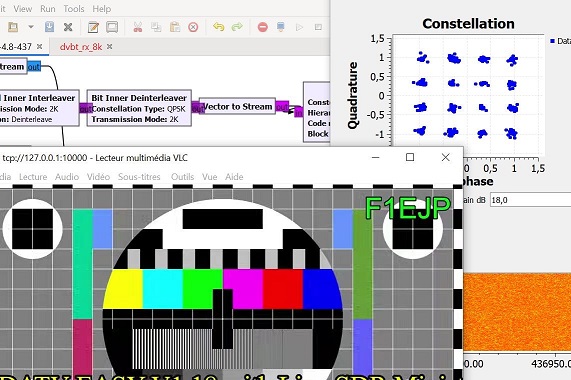Click the Save flowgraph icon
The height and width of the screenshot is (380, 571).
50,27
